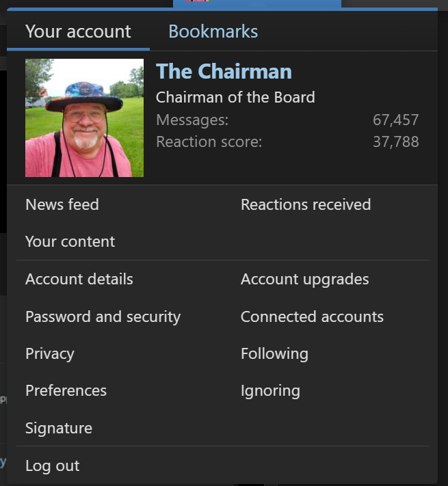Open Your content page
The height and width of the screenshot is (486, 448).
tap(70, 241)
